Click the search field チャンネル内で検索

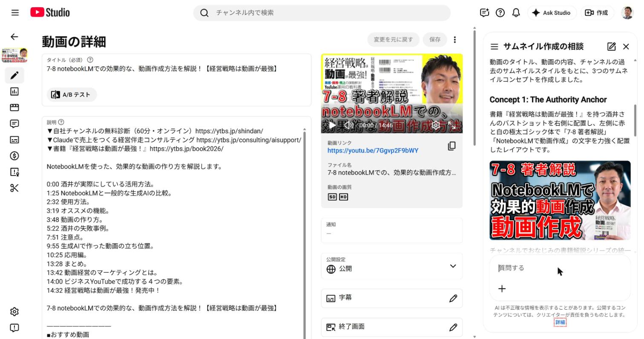tap(322, 13)
